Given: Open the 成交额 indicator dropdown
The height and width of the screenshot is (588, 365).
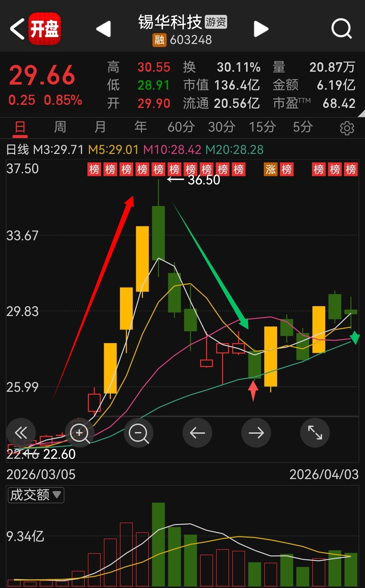Looking at the screenshot, I should tap(36, 495).
